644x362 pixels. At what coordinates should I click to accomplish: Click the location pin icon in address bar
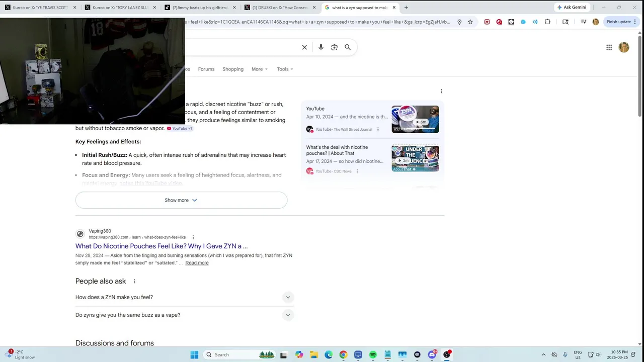click(459, 22)
